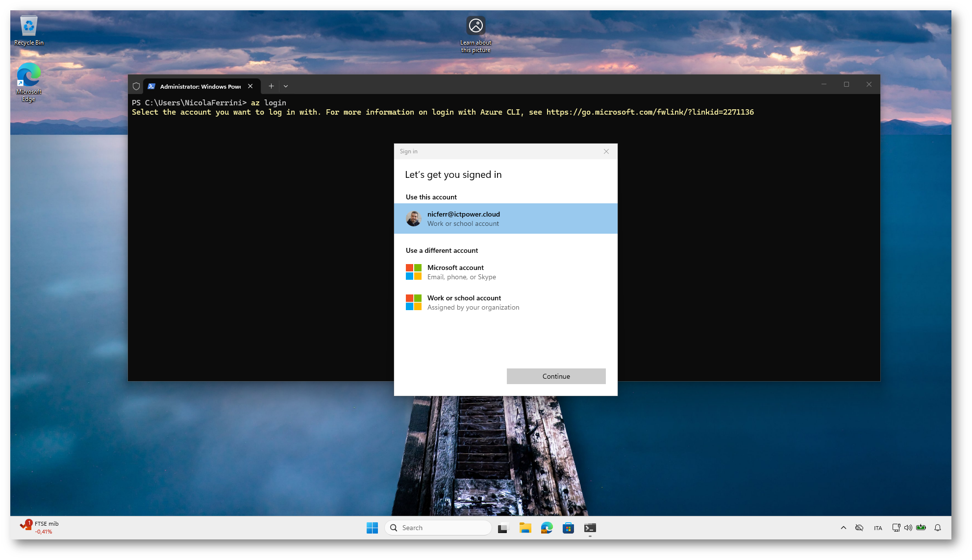The image size is (972, 560).
Task: Open Microsoft Store from taskbar
Action: pyautogui.click(x=568, y=528)
